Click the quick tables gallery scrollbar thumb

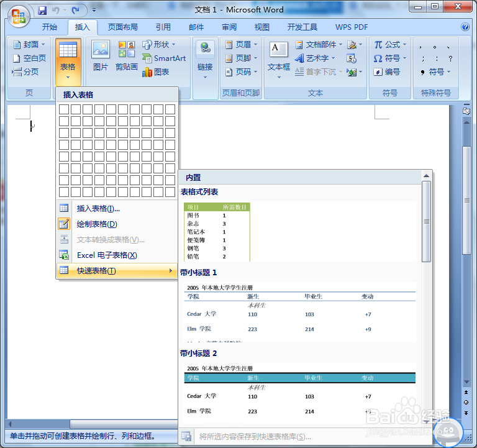click(x=427, y=222)
